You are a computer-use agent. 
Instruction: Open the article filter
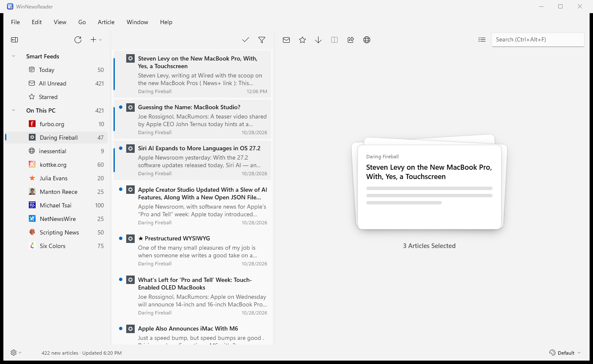pos(262,40)
